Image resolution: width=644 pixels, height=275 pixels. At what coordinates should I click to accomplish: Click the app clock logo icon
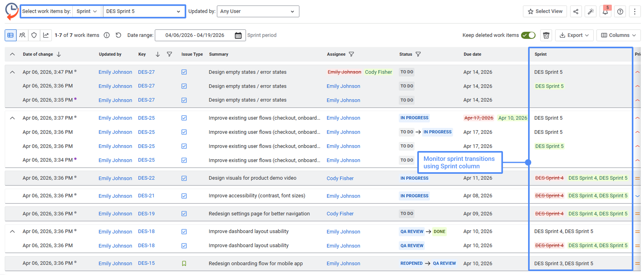(12, 11)
